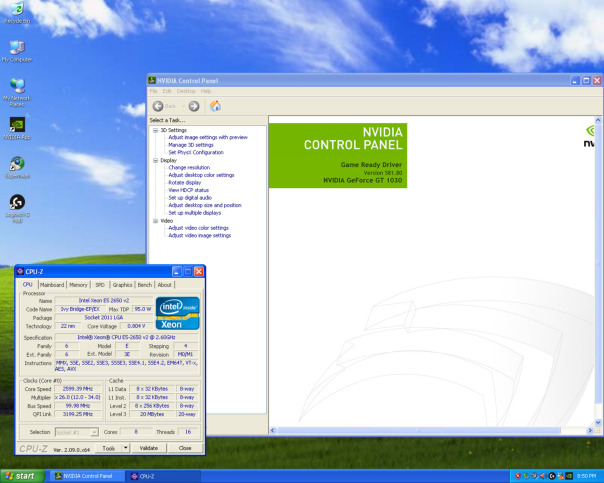Open My Computer desktop icon
The image size is (604, 483).
click(17, 48)
